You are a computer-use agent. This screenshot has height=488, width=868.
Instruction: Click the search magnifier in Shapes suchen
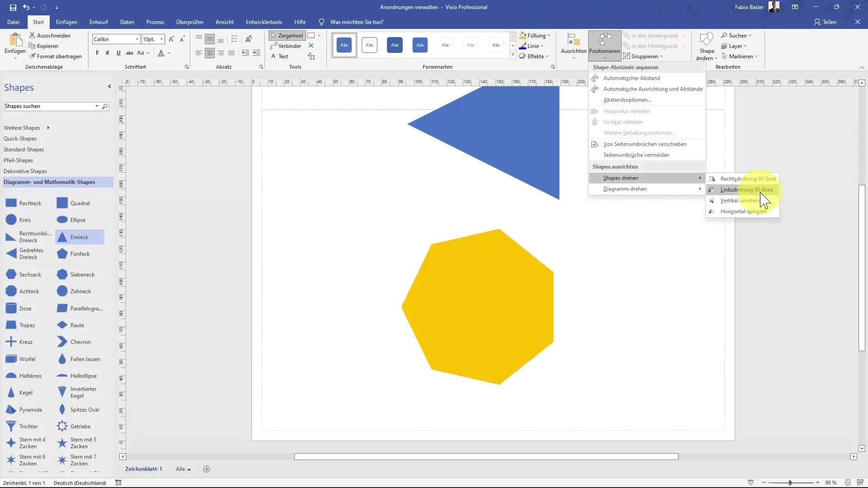pos(105,106)
